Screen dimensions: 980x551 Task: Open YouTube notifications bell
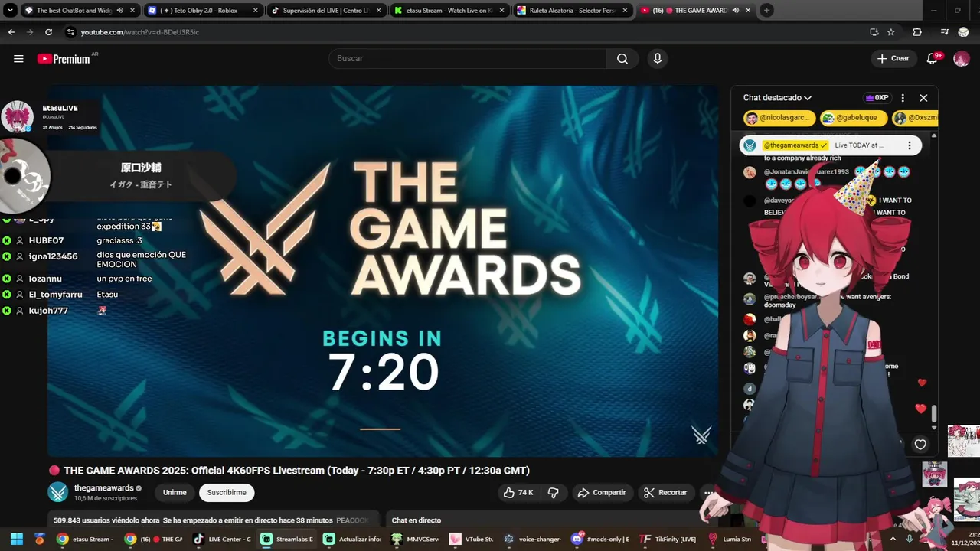(933, 59)
